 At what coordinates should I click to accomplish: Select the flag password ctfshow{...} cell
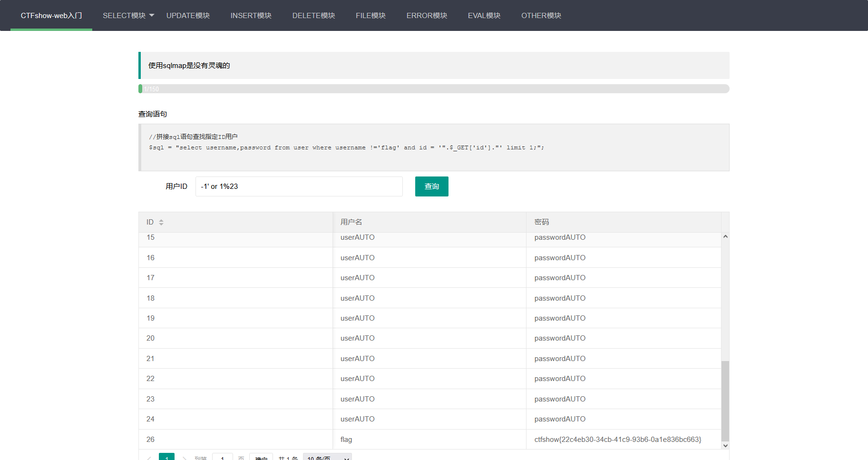624,440
